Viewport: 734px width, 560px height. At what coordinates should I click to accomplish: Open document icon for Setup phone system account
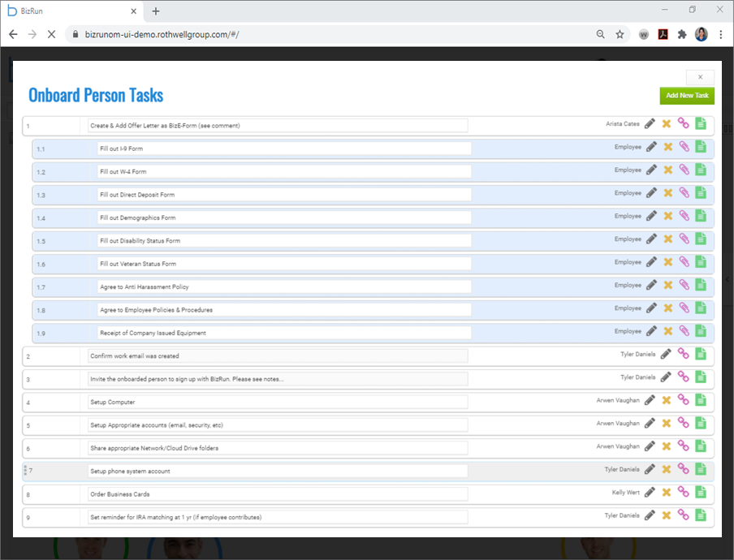pos(701,469)
